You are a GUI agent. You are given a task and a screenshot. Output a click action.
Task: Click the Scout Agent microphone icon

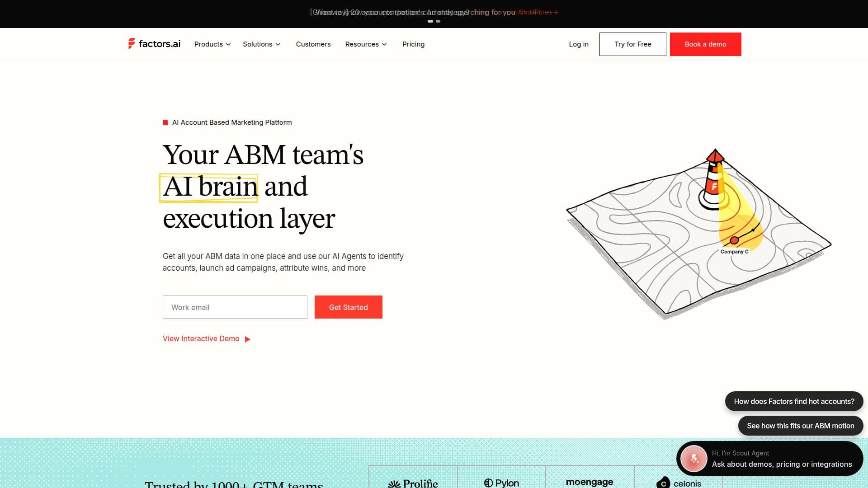click(694, 459)
